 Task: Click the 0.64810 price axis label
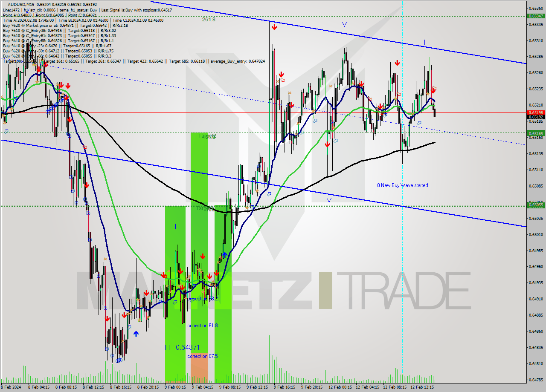(536, 363)
